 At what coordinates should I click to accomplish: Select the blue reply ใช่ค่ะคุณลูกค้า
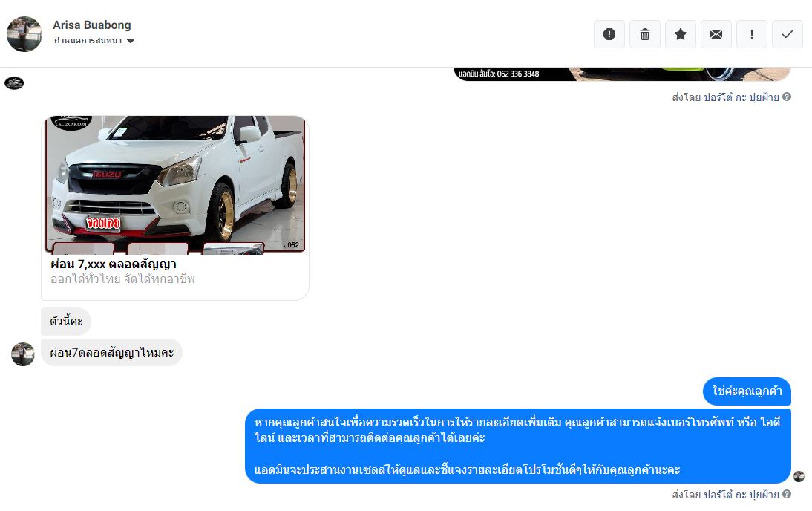pyautogui.click(x=747, y=391)
